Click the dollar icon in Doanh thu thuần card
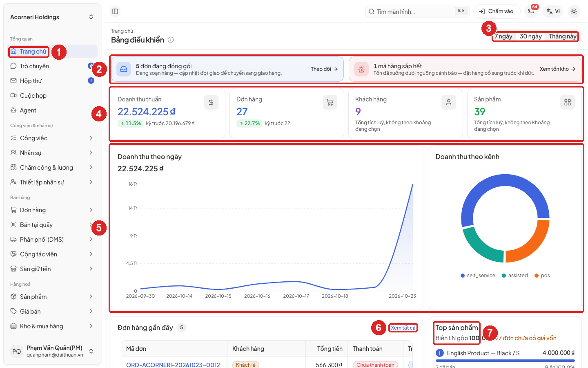 (x=211, y=102)
